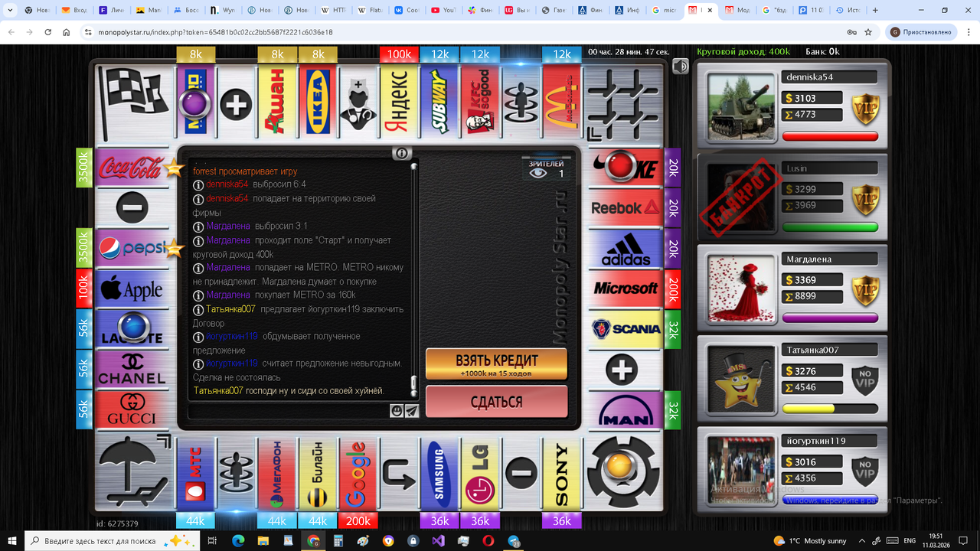Image resolution: width=980 pixels, height=551 pixels.
Task: Select the Subway property cell
Action: click(439, 103)
